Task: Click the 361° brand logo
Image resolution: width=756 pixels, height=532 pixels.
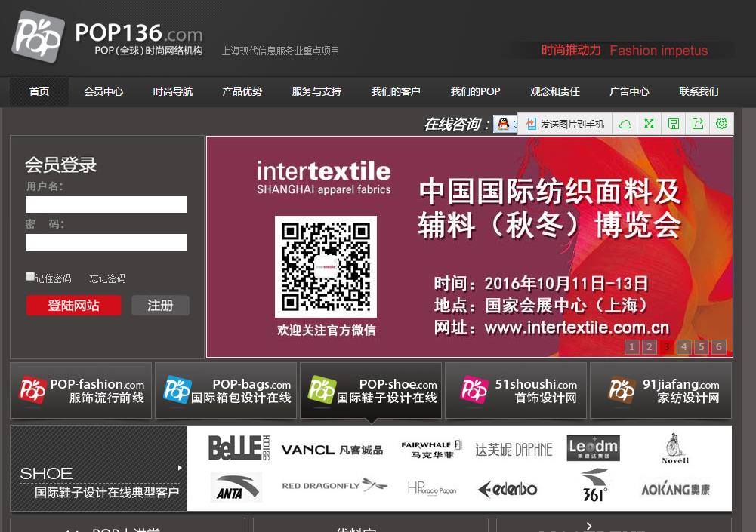Action: tap(594, 486)
